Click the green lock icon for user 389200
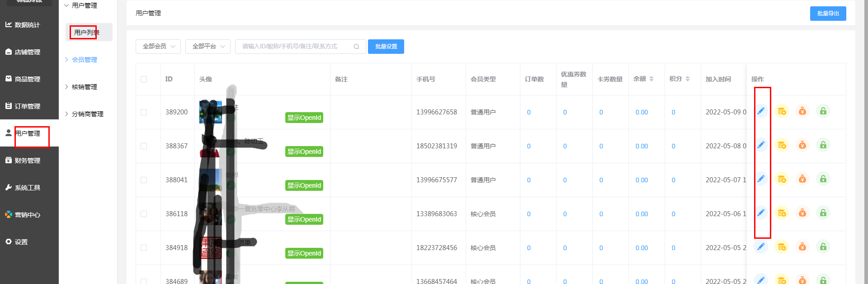Viewport: 868px width, 284px height. coord(823,111)
